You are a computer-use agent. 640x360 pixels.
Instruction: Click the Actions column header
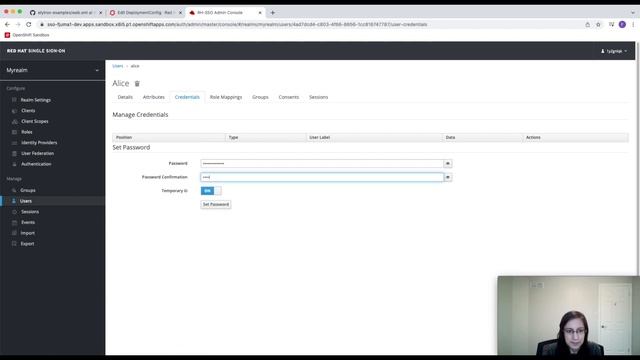coord(576,138)
